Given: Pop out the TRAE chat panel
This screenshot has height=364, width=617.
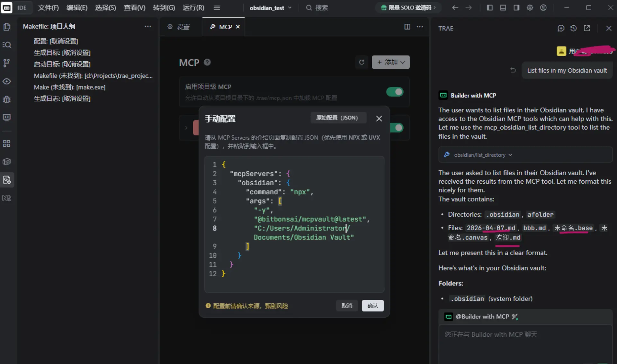Looking at the screenshot, I should click(587, 28).
